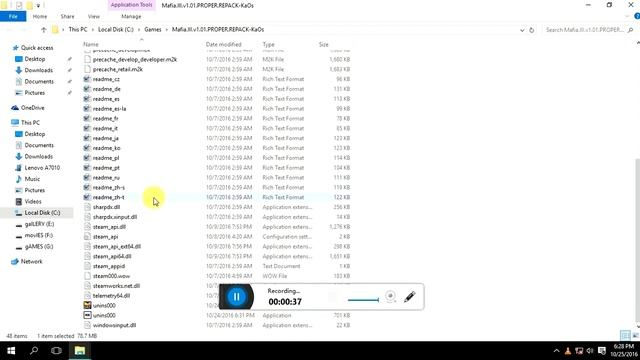The image size is (640, 360).
Task: Select file precache_retail.m2k
Action: pos(118,69)
